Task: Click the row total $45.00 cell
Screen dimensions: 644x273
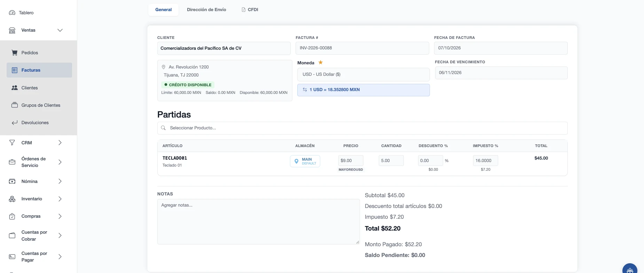Action: pyautogui.click(x=541, y=158)
